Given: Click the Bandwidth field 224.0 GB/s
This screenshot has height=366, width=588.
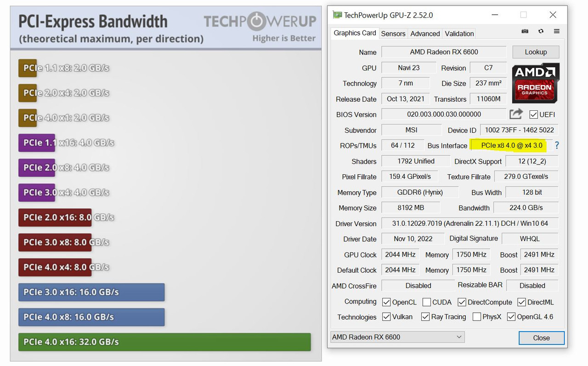Looking at the screenshot, I should [x=526, y=207].
